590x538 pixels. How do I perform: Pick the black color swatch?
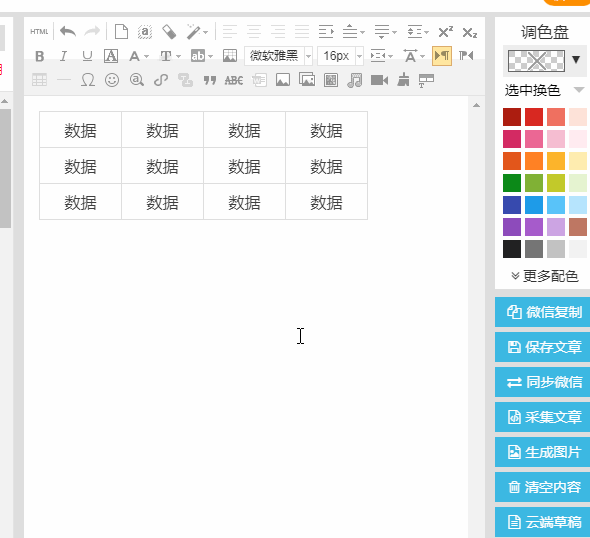[512, 249]
